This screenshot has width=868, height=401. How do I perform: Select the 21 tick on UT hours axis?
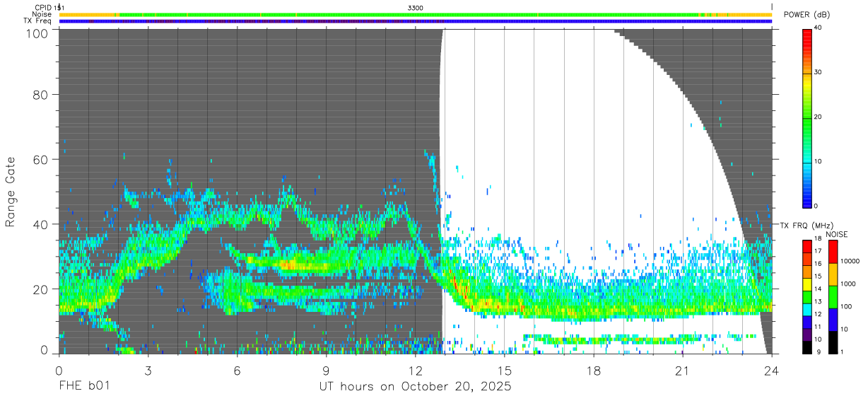[682, 370]
